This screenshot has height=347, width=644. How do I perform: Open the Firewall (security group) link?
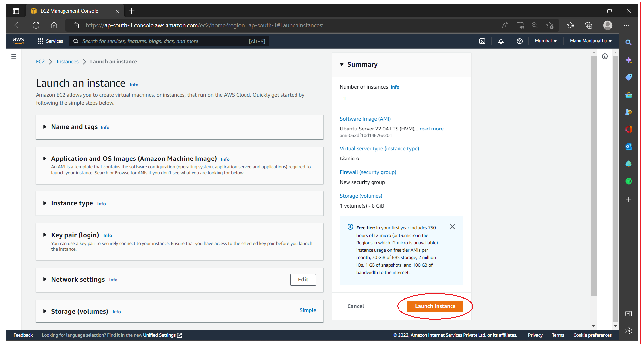coord(368,172)
